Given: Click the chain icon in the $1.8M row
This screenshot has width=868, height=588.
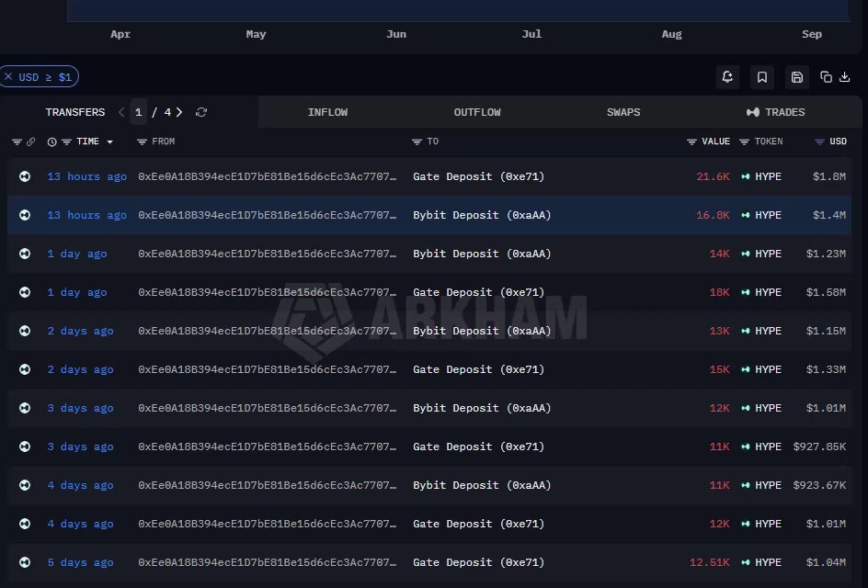Looking at the screenshot, I should tap(25, 176).
